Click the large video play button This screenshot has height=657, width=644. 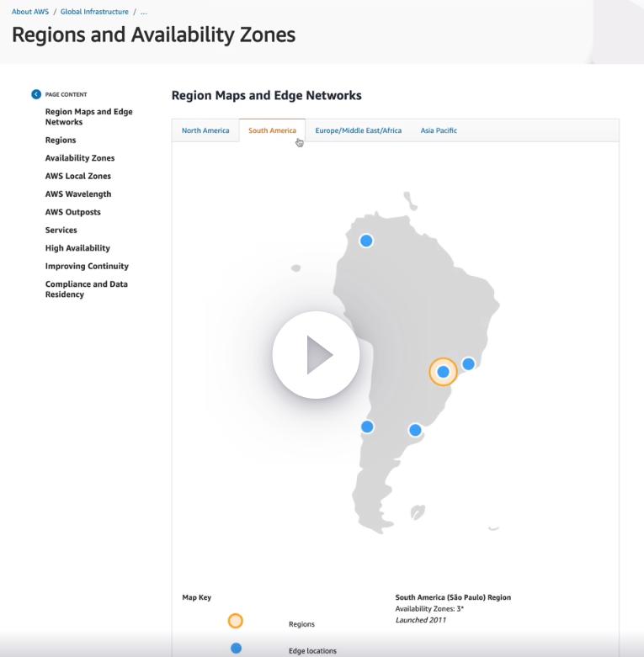tap(317, 354)
